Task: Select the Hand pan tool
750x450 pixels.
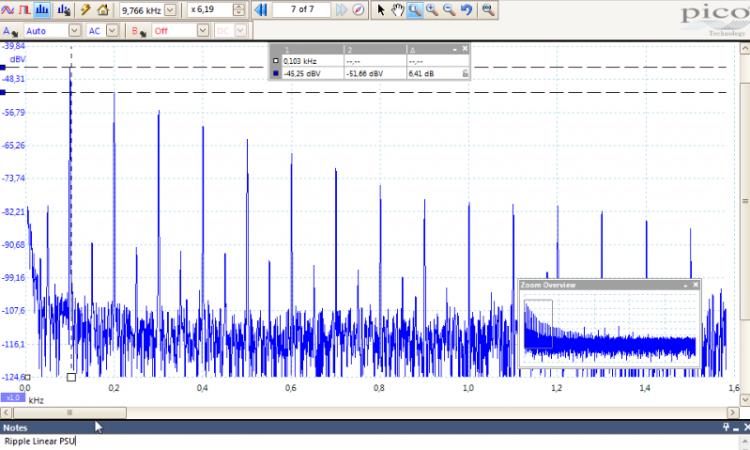Action: coord(397,10)
